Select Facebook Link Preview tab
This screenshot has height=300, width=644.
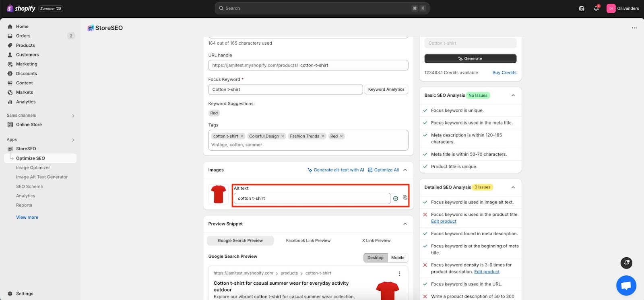[308, 241]
